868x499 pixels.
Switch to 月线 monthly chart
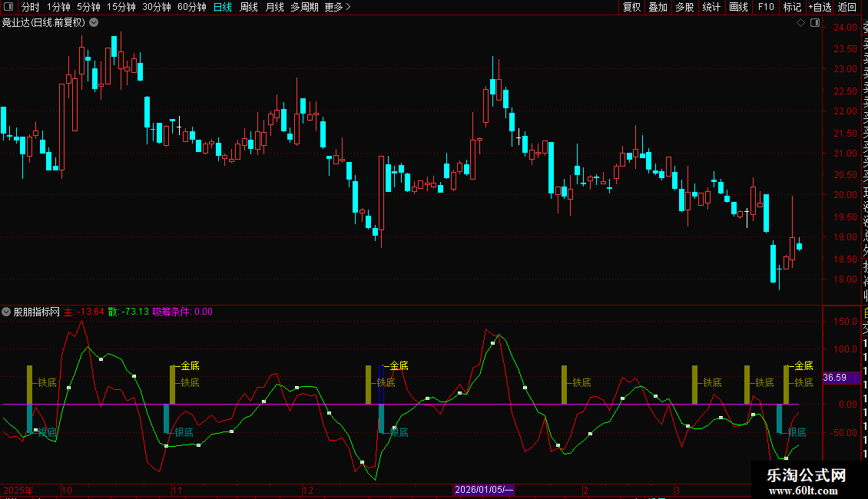click(x=274, y=7)
